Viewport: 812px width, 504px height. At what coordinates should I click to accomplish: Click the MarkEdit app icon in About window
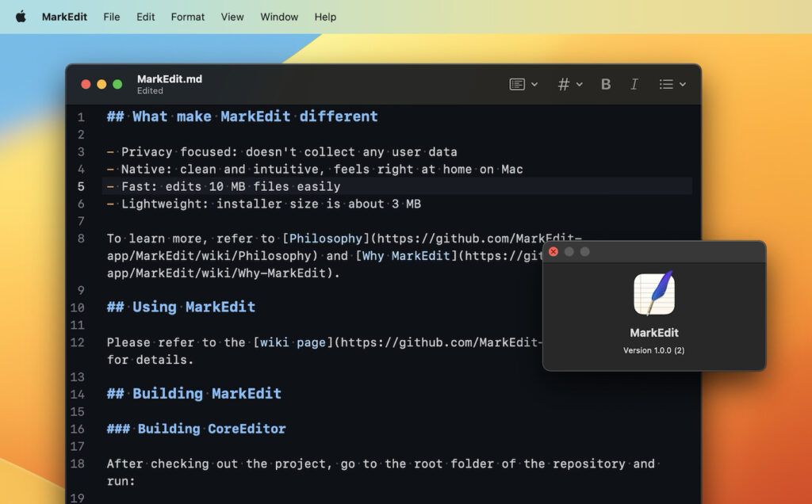tap(653, 293)
